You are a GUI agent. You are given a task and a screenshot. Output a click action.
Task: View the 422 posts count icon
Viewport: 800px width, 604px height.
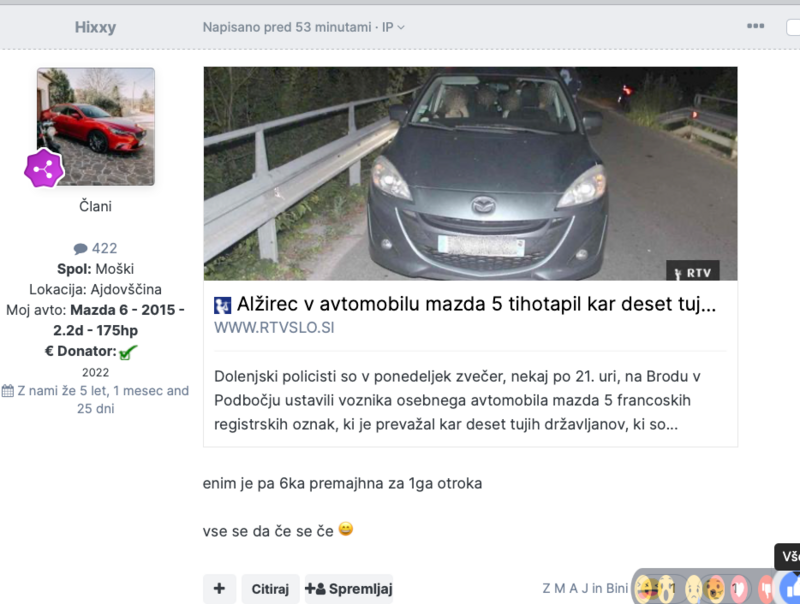(x=81, y=248)
